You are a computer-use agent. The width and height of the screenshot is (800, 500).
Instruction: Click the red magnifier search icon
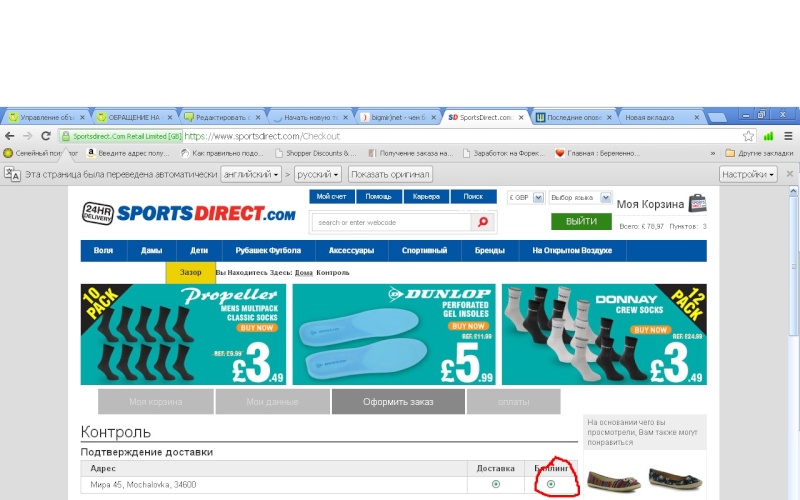click(x=483, y=222)
